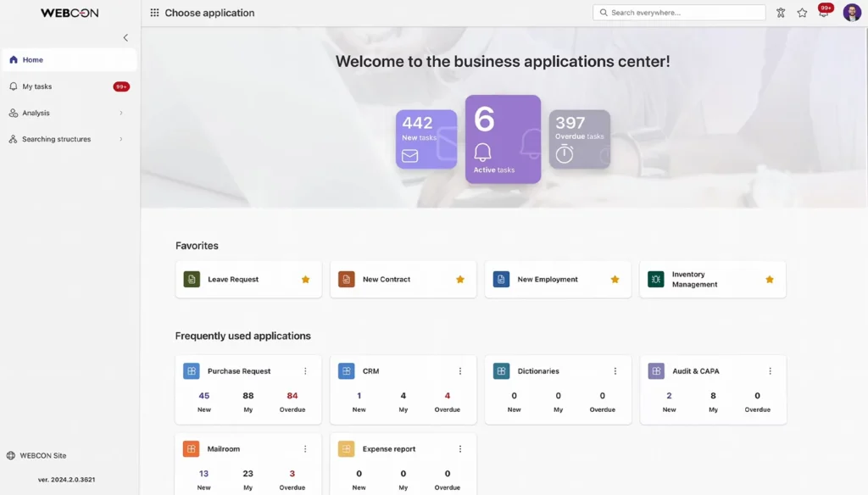Open the Dictionaries tile options menu
Screen dimensions: 868x495
point(615,370)
